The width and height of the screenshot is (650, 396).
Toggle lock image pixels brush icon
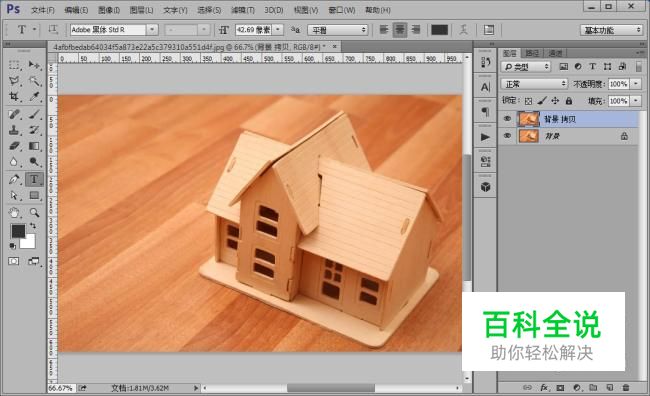tap(542, 101)
